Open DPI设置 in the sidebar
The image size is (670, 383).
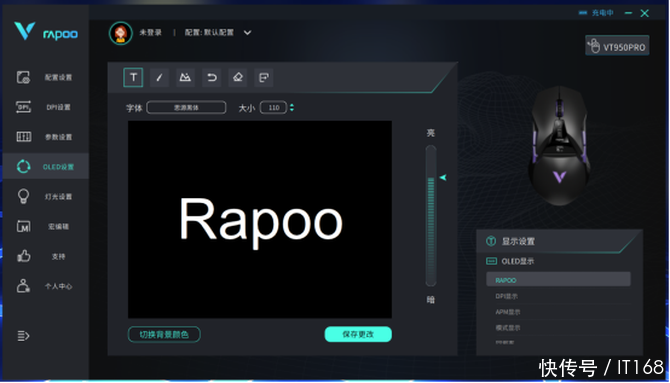click(46, 107)
